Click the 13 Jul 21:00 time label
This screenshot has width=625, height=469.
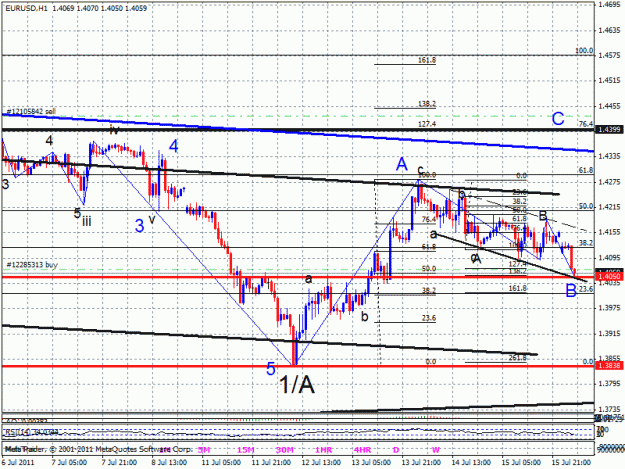coord(421,463)
